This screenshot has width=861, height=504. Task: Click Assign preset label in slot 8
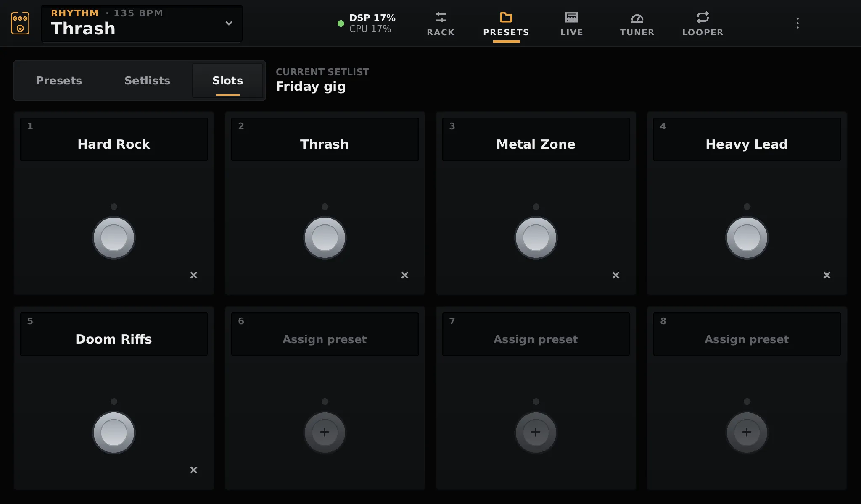click(x=747, y=339)
